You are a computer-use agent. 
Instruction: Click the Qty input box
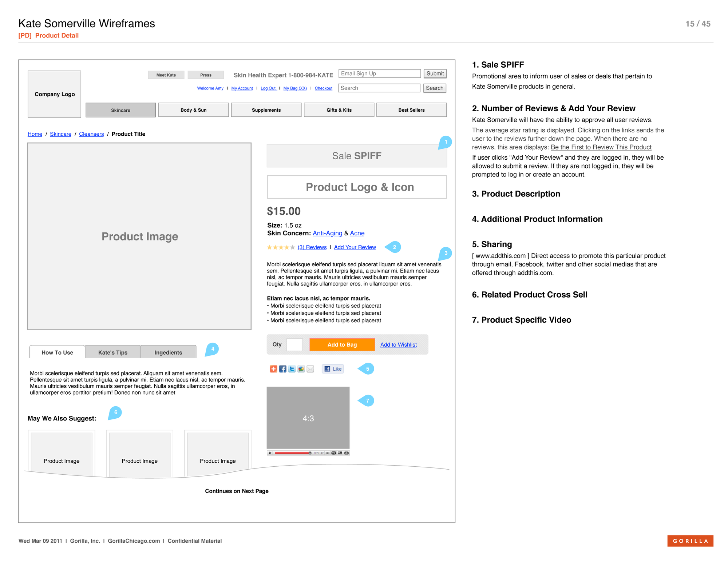click(294, 344)
